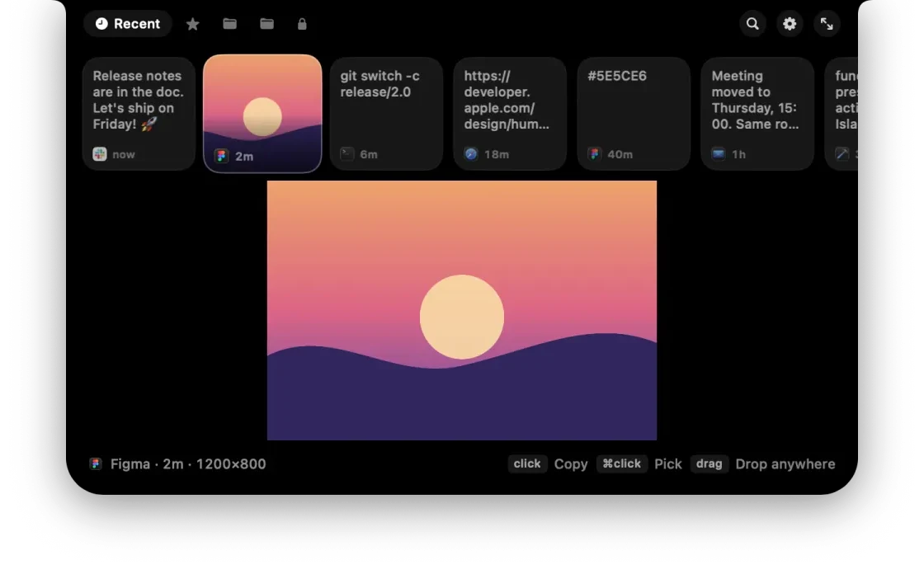Click the '6m' timestamp on git card
The height and width of the screenshot is (569, 924).
(369, 154)
